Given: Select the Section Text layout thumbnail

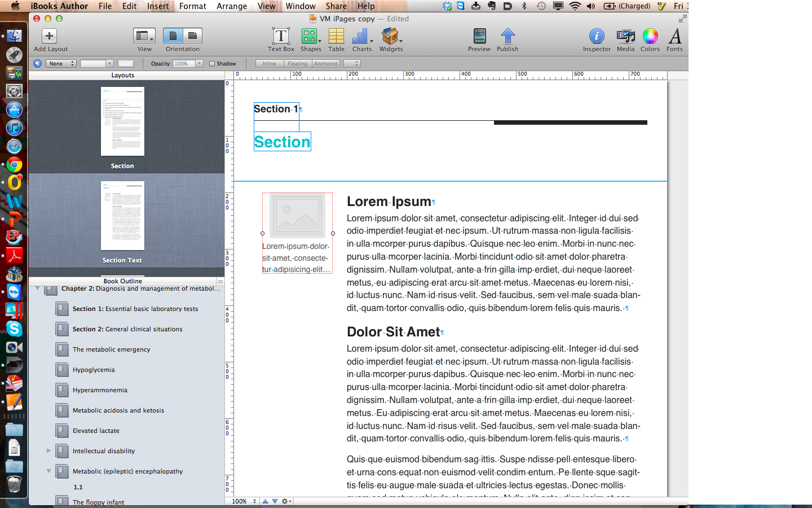Looking at the screenshot, I should 122,216.
